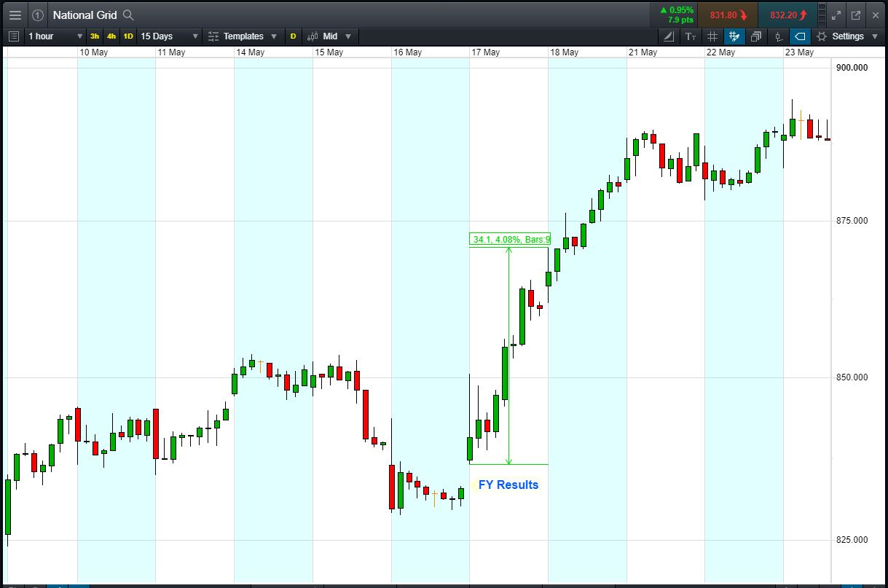Switch to 4h interval shortcut
This screenshot has width=888, height=588.
pyautogui.click(x=111, y=36)
